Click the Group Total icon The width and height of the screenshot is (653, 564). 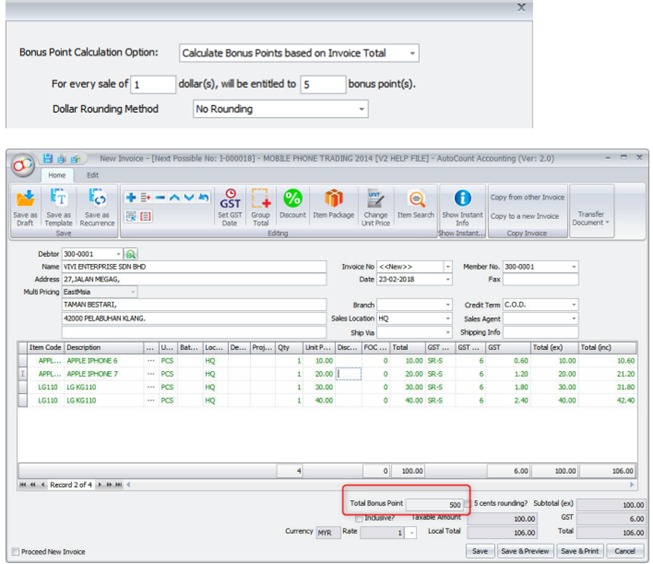pos(262,199)
